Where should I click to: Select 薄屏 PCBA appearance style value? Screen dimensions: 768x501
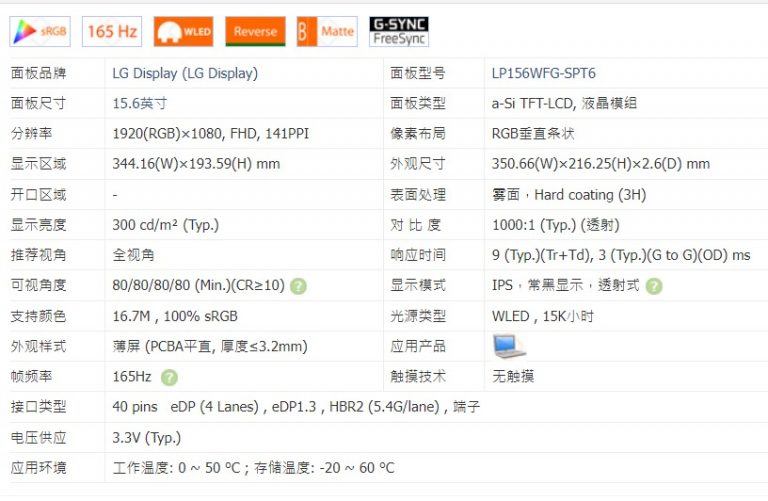[210, 347]
